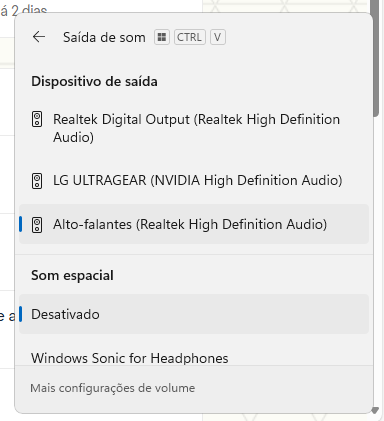Viewport: 384px width, 421px height.
Task: Click the Saída de som title
Action: 104,37
